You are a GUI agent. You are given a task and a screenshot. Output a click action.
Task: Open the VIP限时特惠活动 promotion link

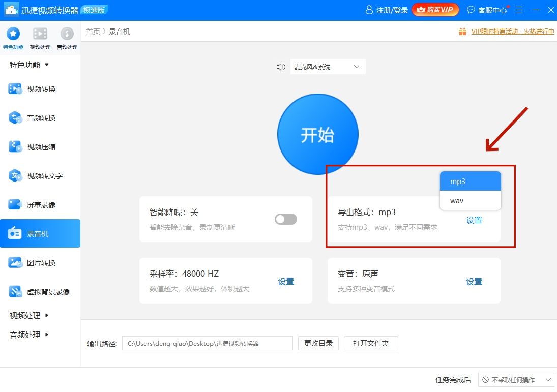(513, 32)
